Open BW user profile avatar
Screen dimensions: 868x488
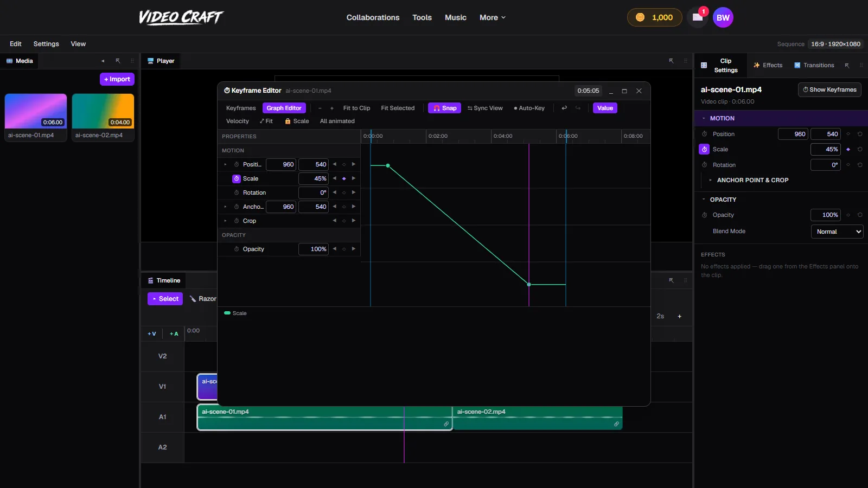point(723,17)
